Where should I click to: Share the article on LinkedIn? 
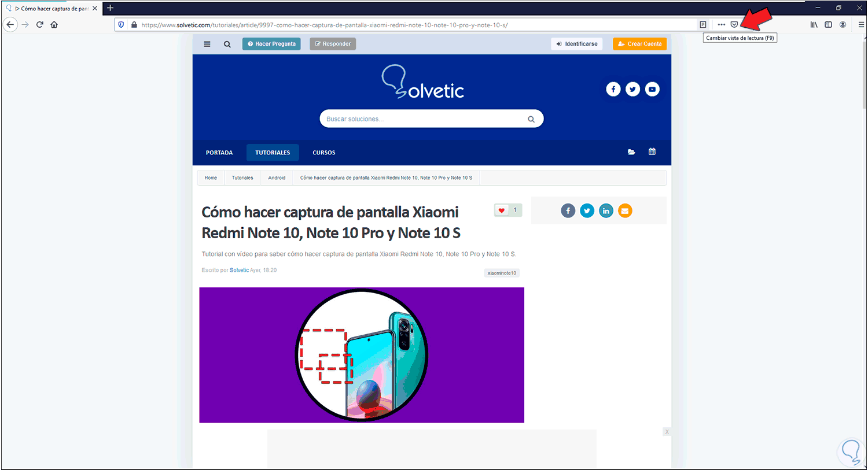pyautogui.click(x=606, y=211)
